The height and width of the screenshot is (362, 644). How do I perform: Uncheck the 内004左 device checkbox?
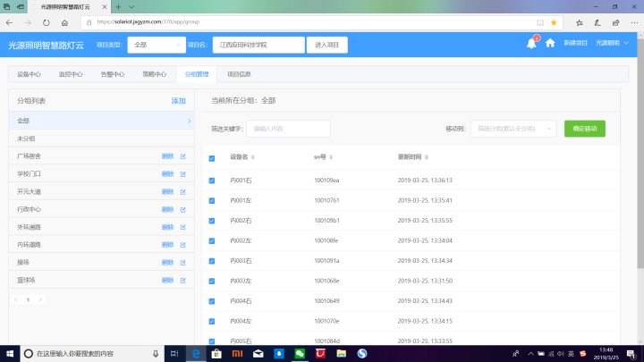(212, 322)
